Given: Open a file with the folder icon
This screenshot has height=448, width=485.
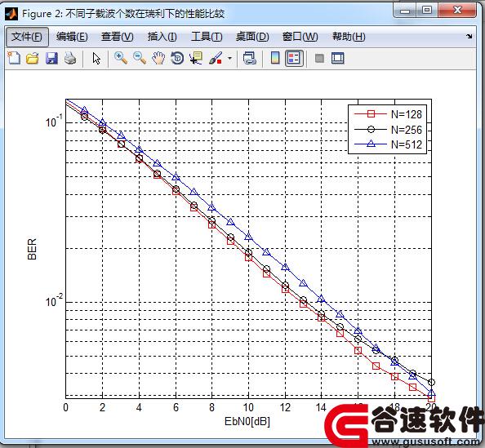Looking at the screenshot, I should click(x=33, y=58).
